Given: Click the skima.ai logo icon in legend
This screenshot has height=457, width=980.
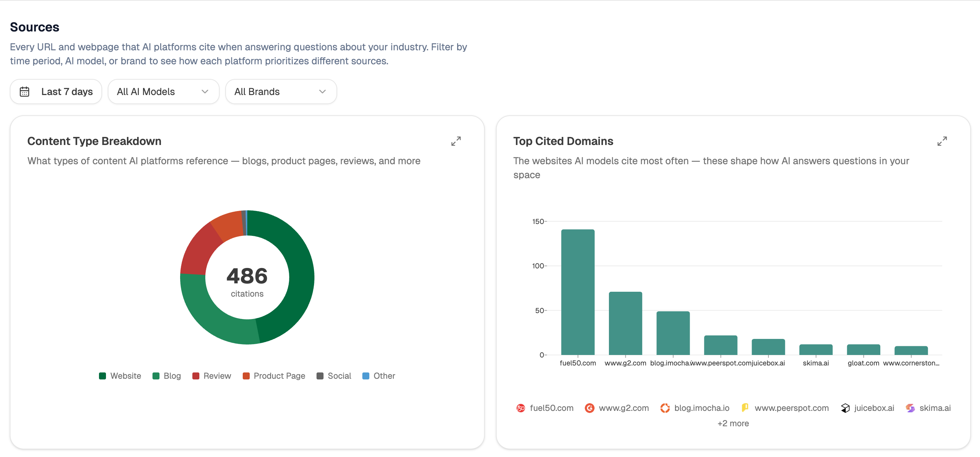Looking at the screenshot, I should click(x=910, y=408).
